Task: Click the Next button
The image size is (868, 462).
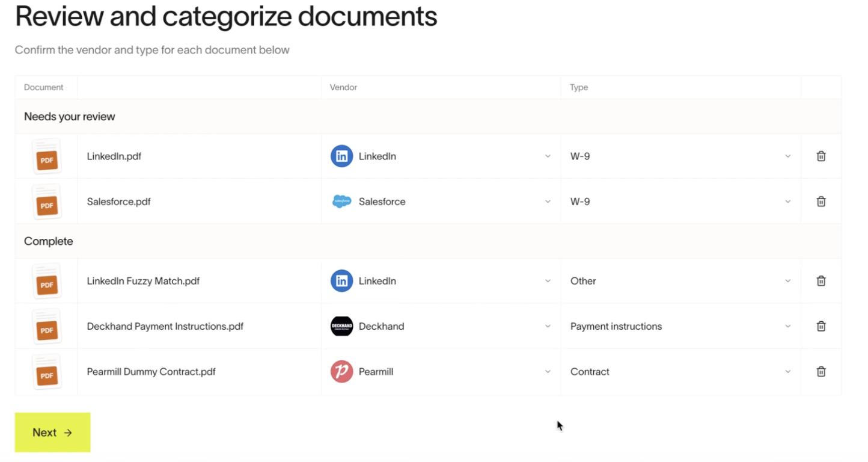Action: (52, 433)
